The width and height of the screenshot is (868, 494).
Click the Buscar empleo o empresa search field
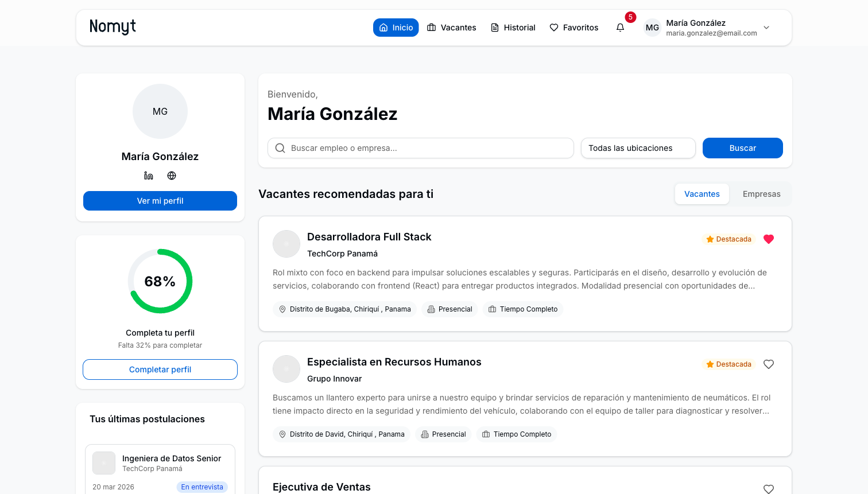pyautogui.click(x=420, y=148)
